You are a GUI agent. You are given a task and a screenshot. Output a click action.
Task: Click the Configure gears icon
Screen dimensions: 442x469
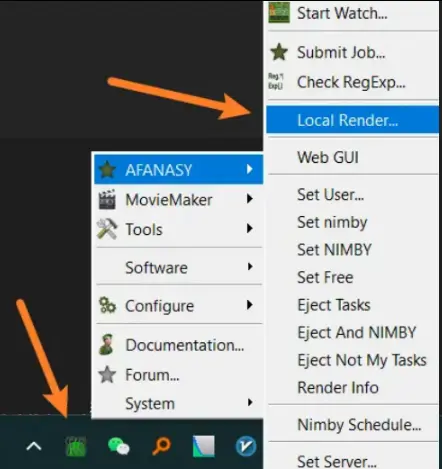point(107,305)
